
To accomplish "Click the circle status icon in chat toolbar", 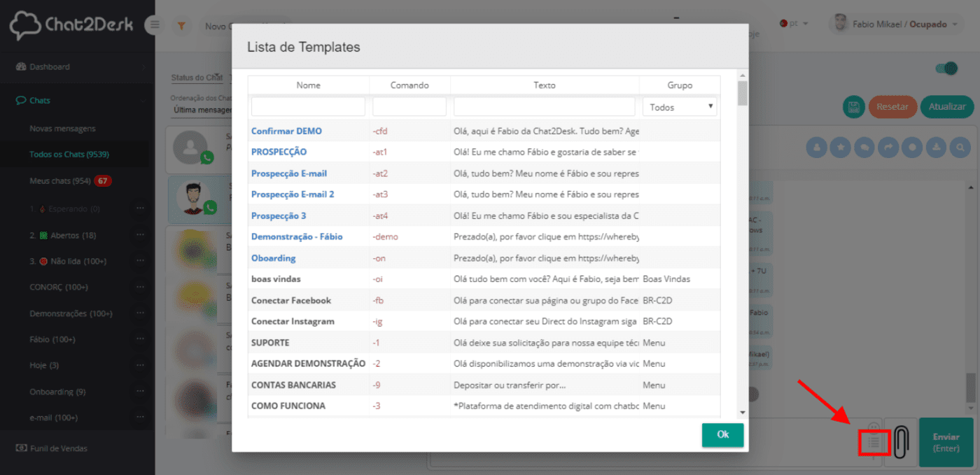I will point(913,148).
